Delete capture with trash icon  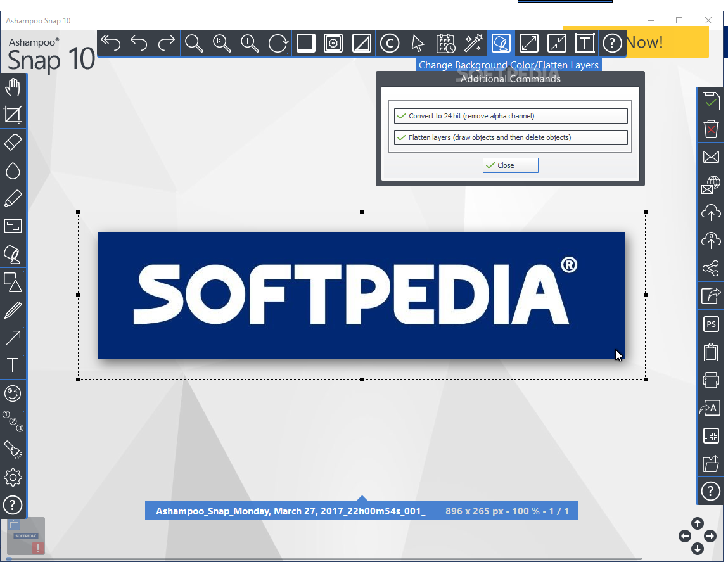pos(711,129)
